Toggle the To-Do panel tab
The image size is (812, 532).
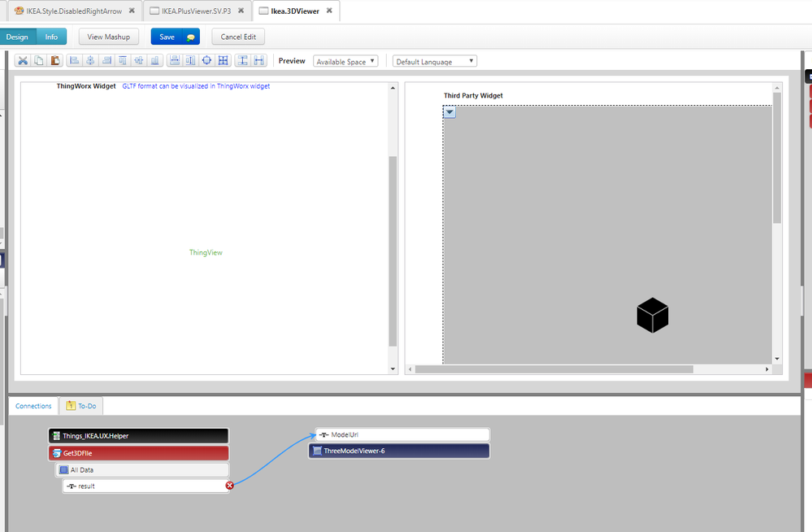pos(80,405)
